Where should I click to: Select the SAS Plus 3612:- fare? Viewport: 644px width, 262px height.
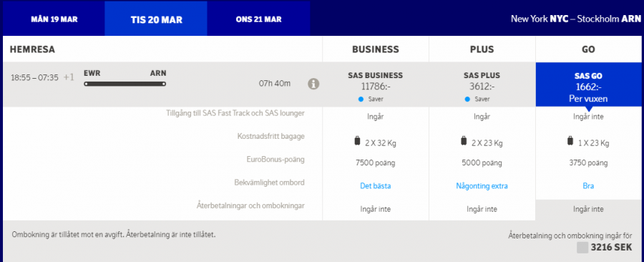[x=482, y=84]
